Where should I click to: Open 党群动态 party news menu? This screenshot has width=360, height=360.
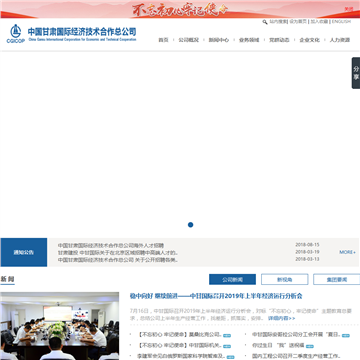(279, 40)
